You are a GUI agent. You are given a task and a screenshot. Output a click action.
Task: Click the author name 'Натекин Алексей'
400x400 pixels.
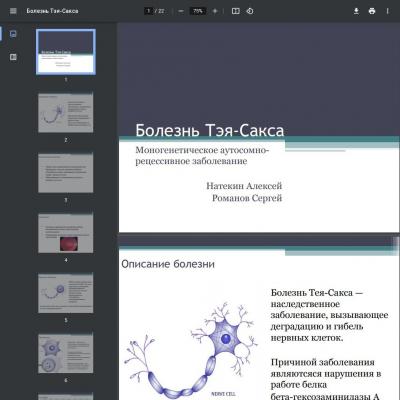[244, 186]
